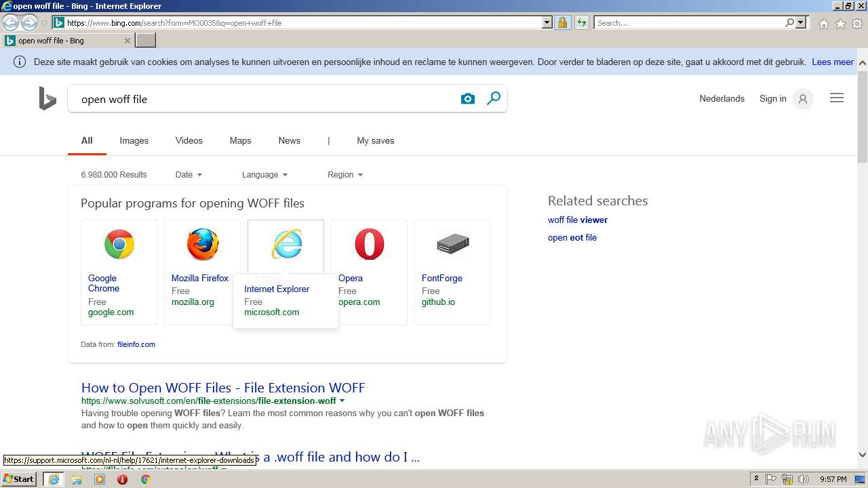
Task: Expand the solvusoft result URL arrow
Action: tap(342, 401)
